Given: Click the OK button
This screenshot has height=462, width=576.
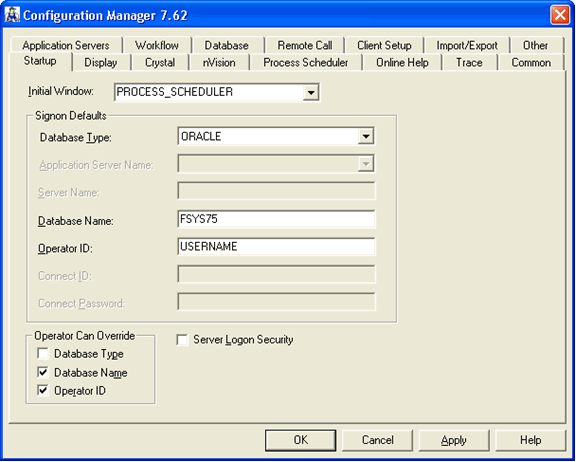Looking at the screenshot, I should 300,440.
